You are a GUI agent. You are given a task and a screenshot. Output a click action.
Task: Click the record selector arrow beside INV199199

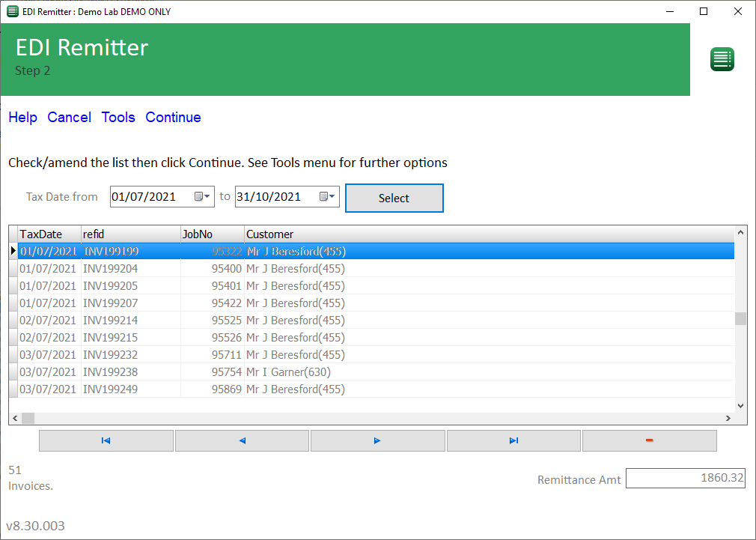[13, 251]
